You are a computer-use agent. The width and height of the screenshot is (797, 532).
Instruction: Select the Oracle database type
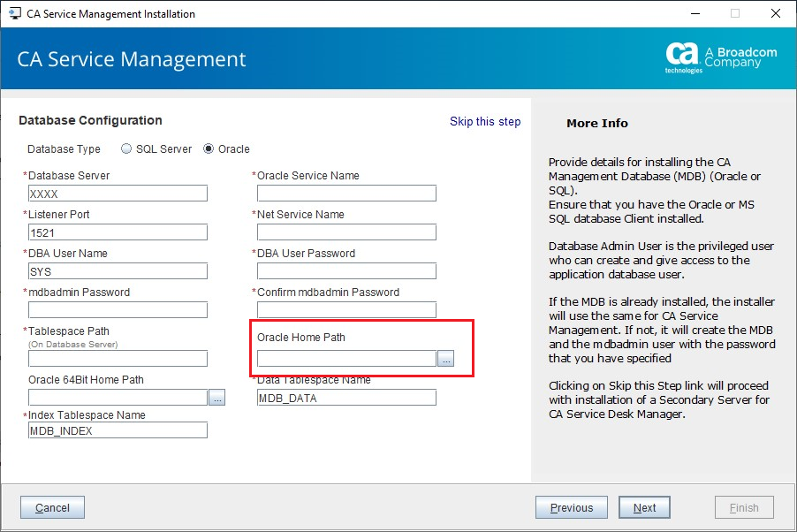(x=209, y=149)
